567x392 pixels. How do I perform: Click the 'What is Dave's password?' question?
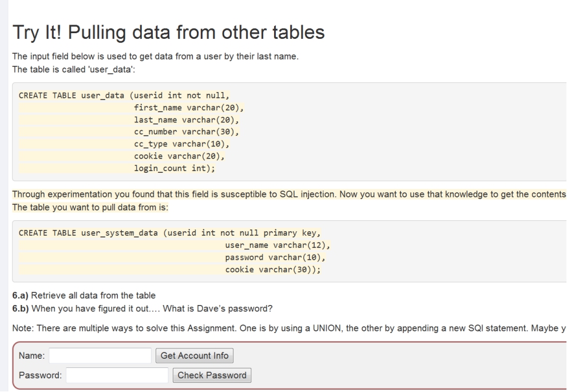217,309
